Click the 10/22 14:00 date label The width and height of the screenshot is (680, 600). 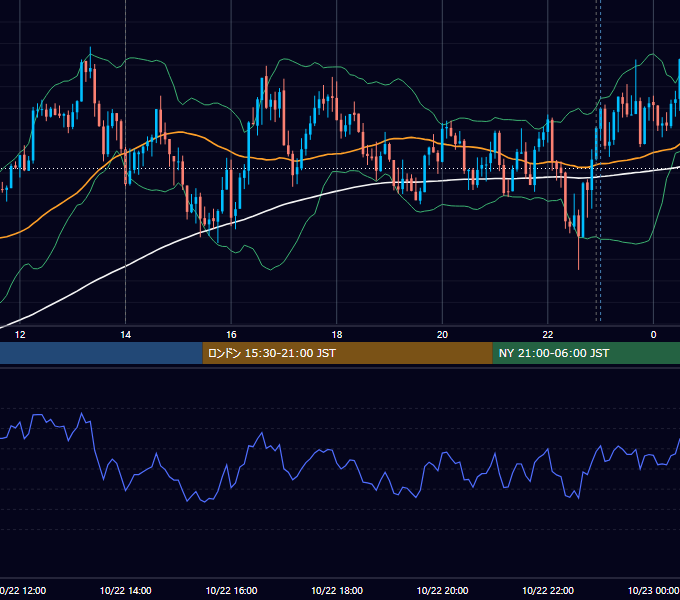coord(125,590)
